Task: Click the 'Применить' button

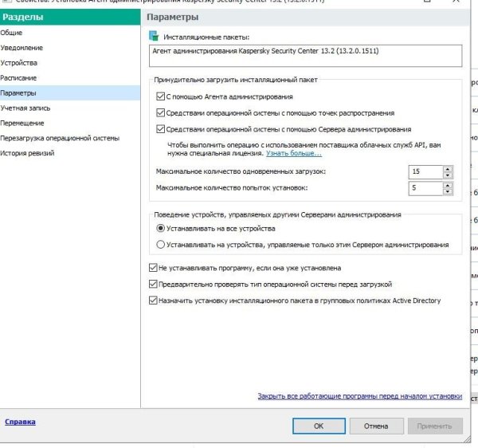Action: pos(435,426)
